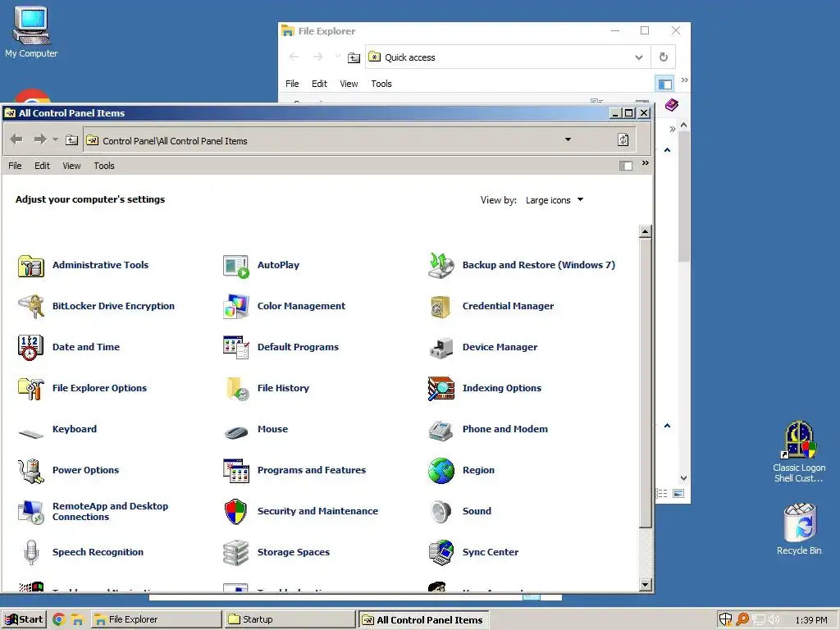Image resolution: width=840 pixels, height=630 pixels.
Task: Expand File Explorer toolbar overflow chevron
Action: [x=685, y=80]
